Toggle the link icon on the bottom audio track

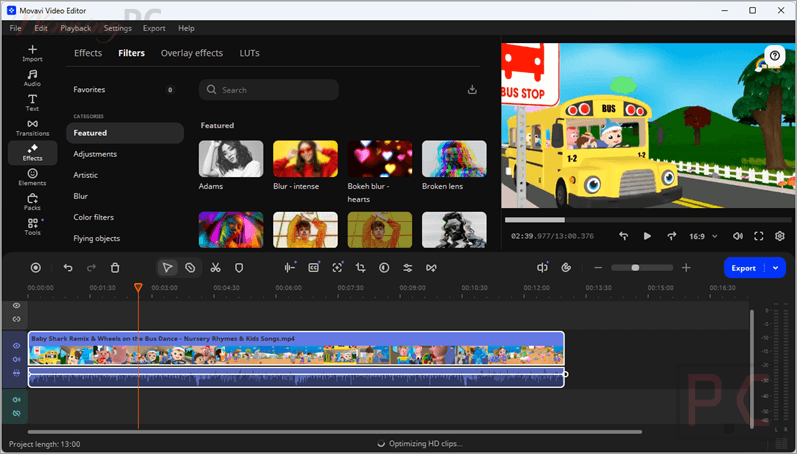point(16,413)
